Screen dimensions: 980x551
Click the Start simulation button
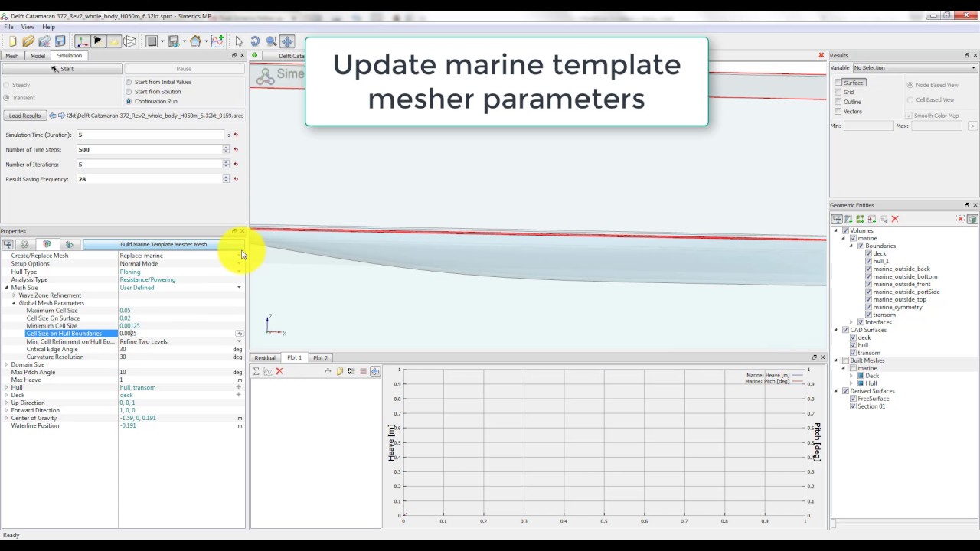pyautogui.click(x=62, y=69)
